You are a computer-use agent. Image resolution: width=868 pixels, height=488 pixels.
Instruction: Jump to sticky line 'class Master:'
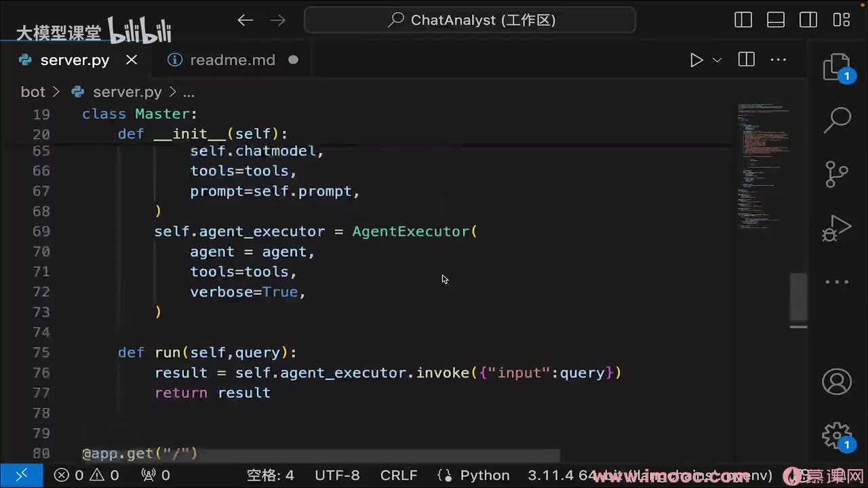140,114
